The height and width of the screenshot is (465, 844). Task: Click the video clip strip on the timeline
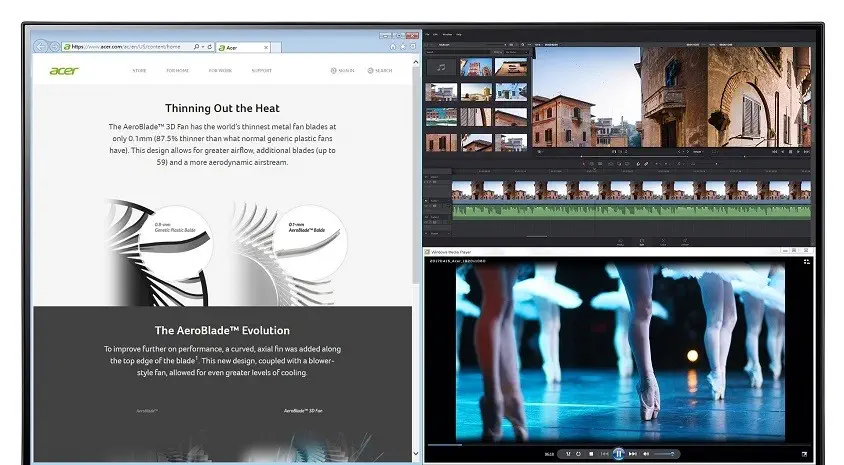click(x=631, y=189)
